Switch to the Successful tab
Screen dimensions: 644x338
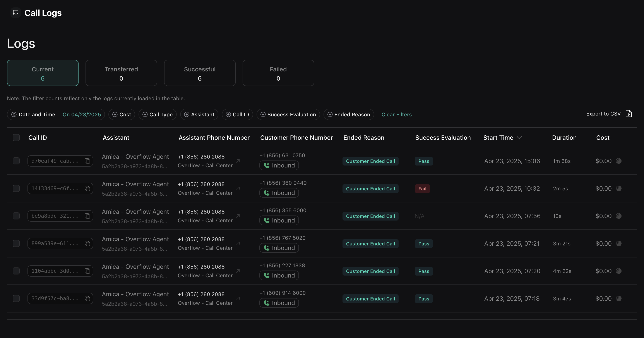(199, 73)
